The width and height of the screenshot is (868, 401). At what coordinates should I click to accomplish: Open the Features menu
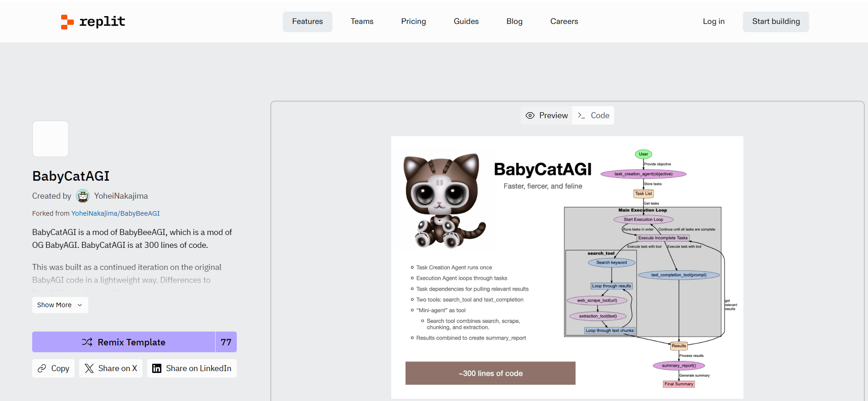[x=308, y=22]
